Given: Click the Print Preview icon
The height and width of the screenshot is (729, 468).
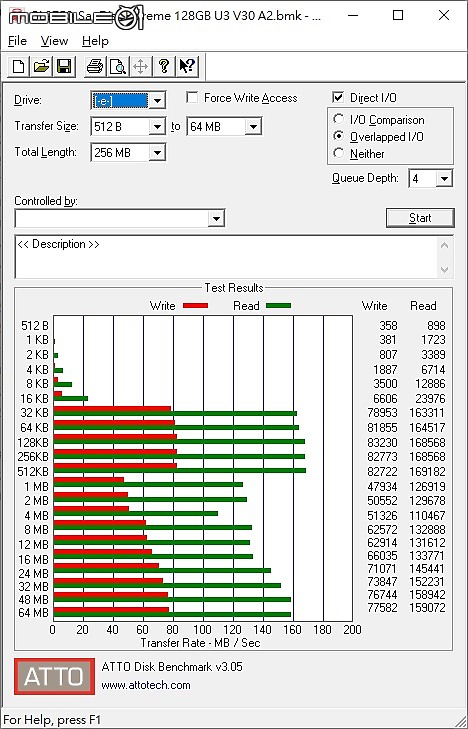Looking at the screenshot, I should (118, 66).
